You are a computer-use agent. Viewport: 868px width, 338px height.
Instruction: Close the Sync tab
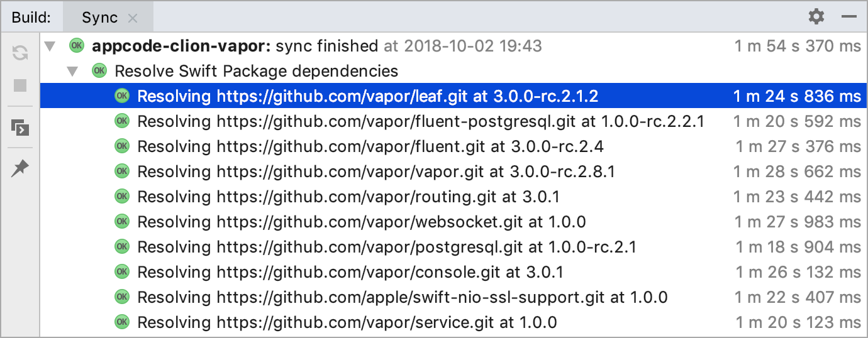[132, 18]
